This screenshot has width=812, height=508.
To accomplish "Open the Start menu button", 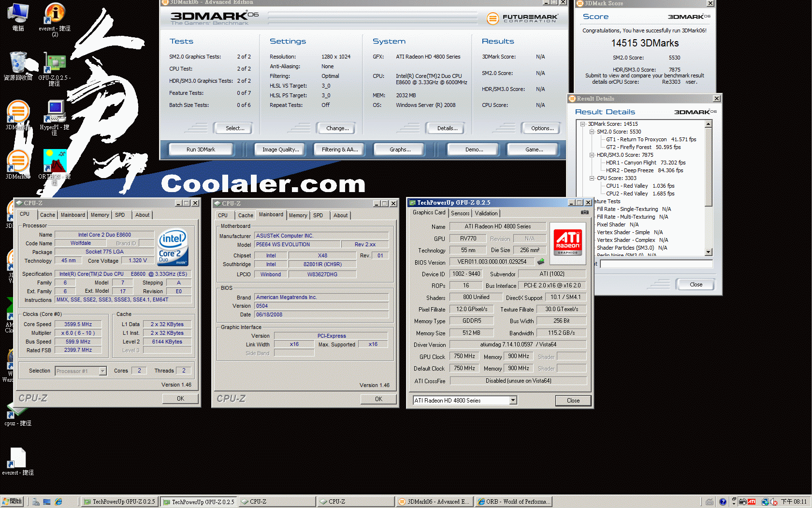I will pyautogui.click(x=12, y=502).
